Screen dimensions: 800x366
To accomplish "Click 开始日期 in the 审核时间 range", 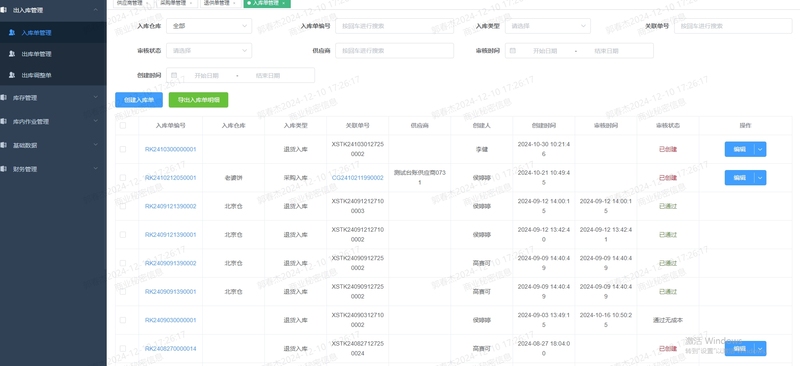I will pyautogui.click(x=545, y=51).
